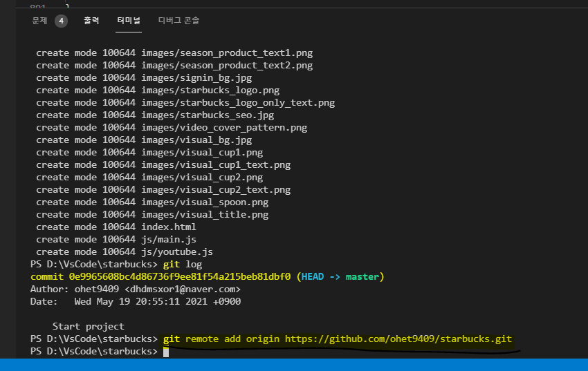Click the starbucks_logo_only_text.png line
588x371 pixels.
pos(185,102)
